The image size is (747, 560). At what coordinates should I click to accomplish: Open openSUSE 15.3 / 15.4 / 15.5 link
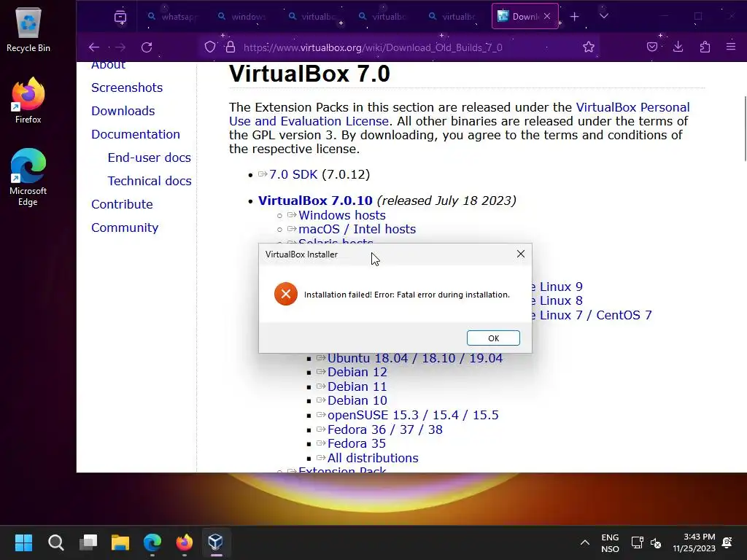click(x=413, y=415)
